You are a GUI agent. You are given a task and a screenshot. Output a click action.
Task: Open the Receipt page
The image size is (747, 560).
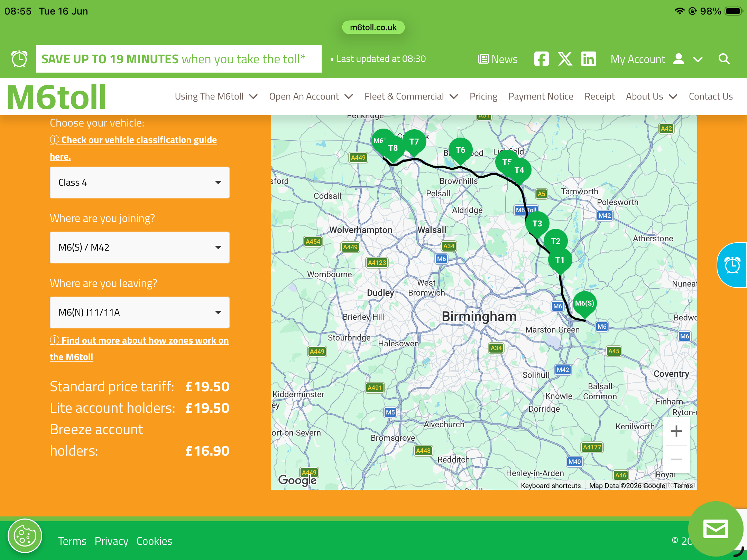[600, 96]
